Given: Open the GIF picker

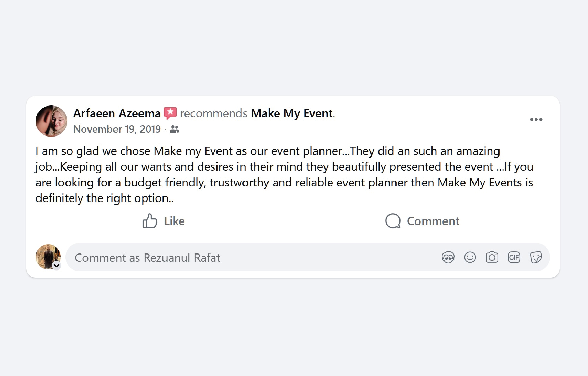Looking at the screenshot, I should [514, 258].
